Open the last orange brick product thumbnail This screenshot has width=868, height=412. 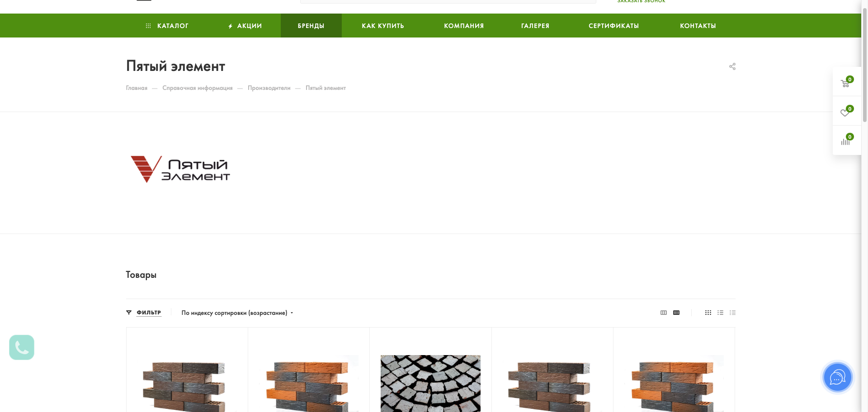tap(674, 384)
